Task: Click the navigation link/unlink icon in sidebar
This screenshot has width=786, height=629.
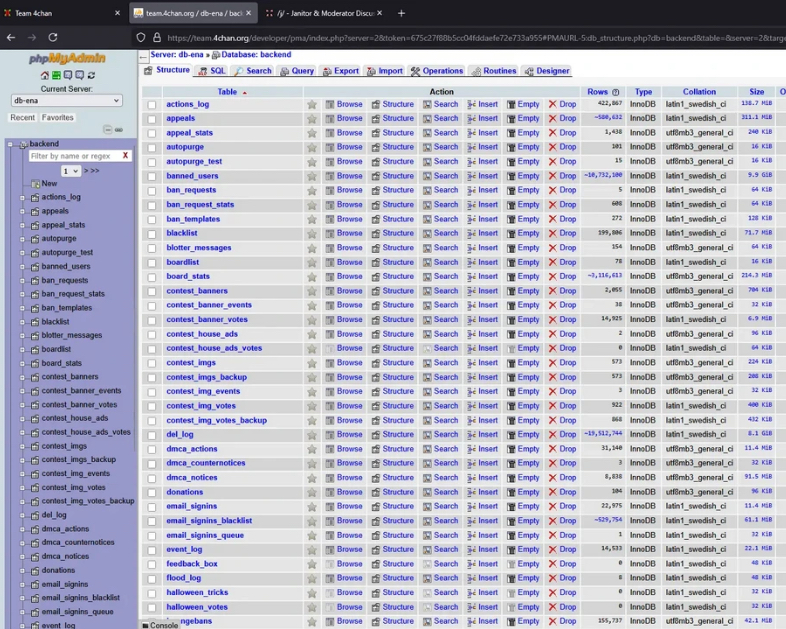Action: tap(119, 130)
